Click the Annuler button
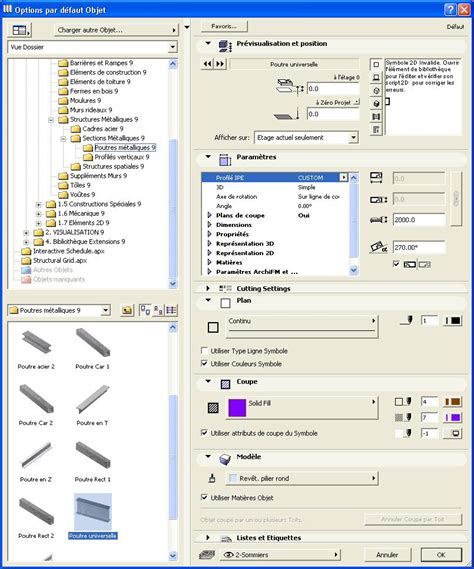This screenshot has width=474, height=569. [387, 555]
